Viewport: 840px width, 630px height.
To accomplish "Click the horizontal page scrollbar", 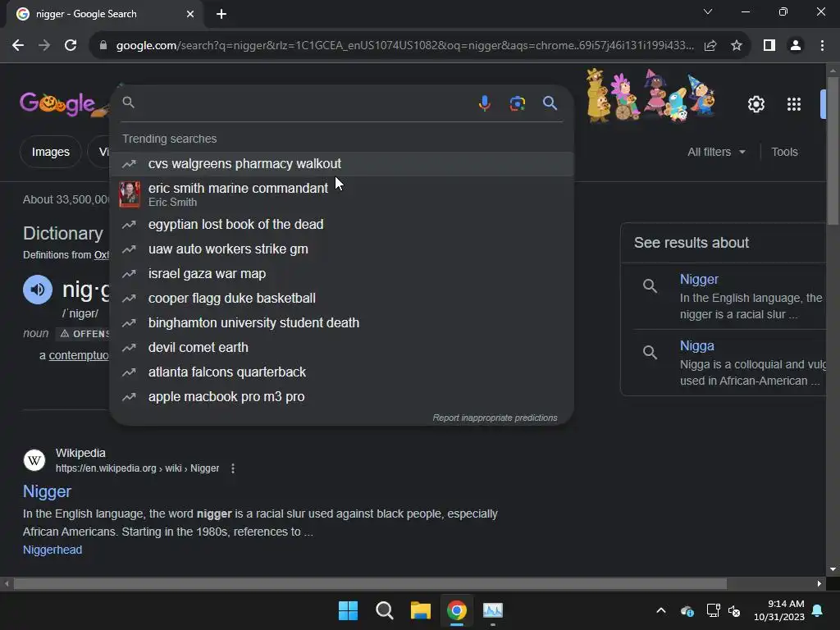I will pyautogui.click(x=370, y=583).
